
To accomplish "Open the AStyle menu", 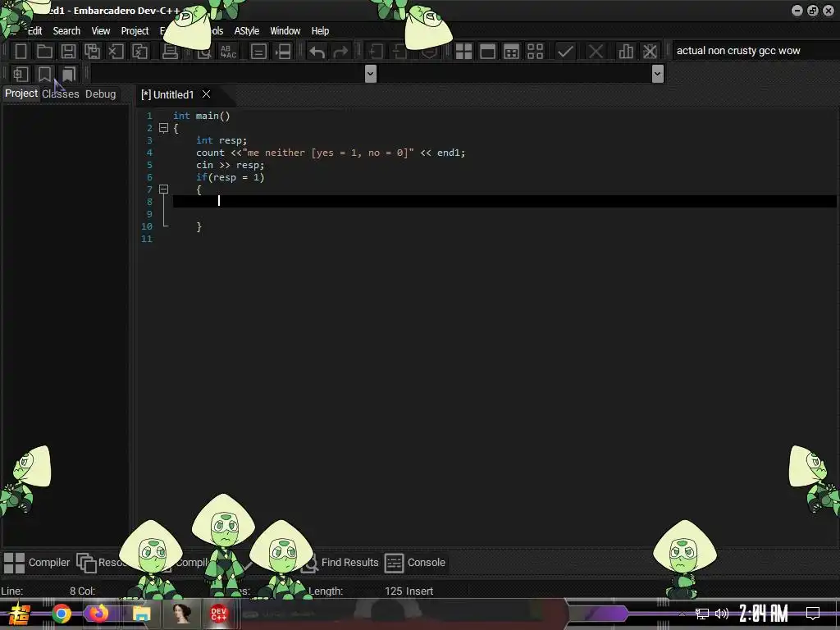I will (x=246, y=31).
